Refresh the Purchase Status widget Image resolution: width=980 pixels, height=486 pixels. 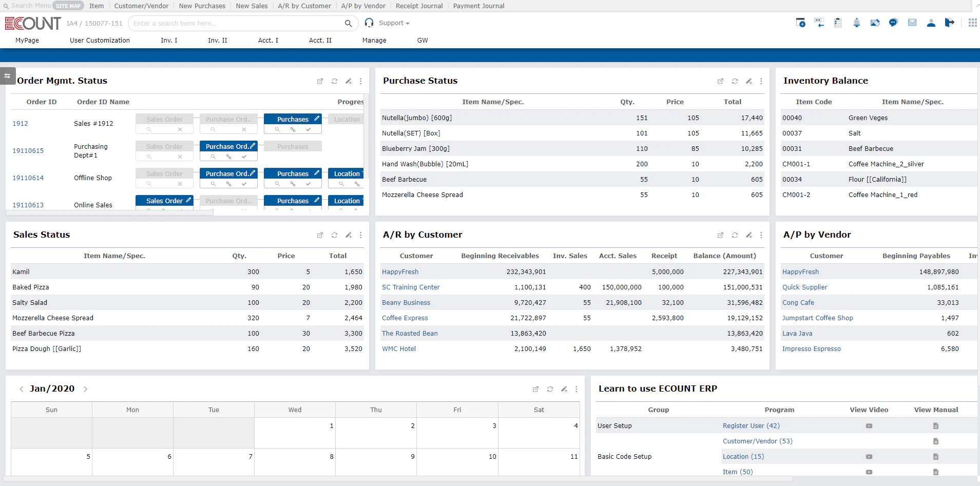point(734,81)
